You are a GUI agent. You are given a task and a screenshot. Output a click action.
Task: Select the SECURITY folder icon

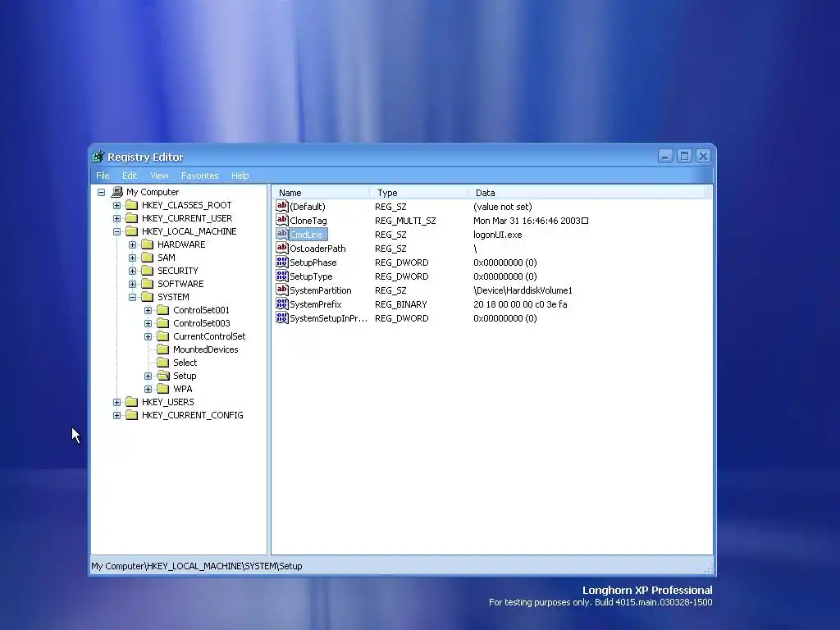point(148,271)
